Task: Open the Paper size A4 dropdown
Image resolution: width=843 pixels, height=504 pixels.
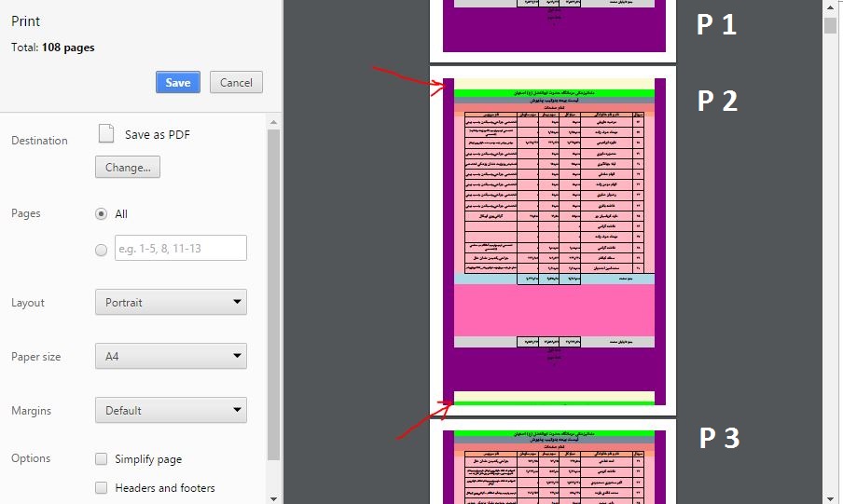Action: [171, 356]
